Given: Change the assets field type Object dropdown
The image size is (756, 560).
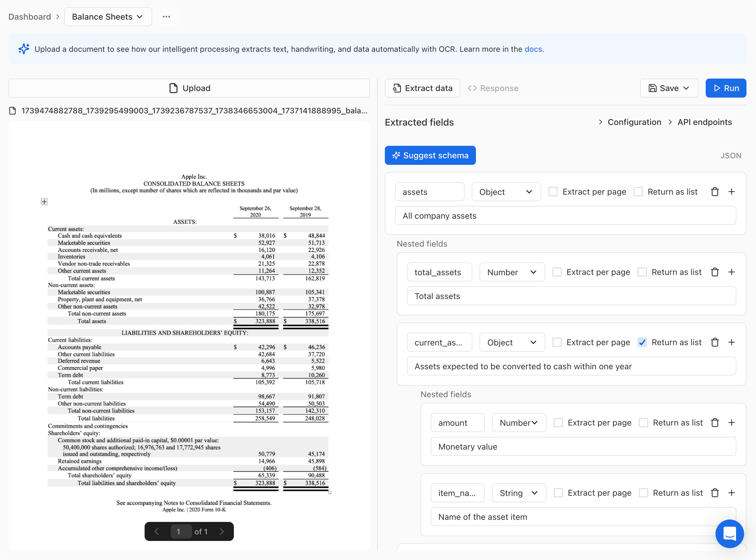Looking at the screenshot, I should tap(506, 192).
